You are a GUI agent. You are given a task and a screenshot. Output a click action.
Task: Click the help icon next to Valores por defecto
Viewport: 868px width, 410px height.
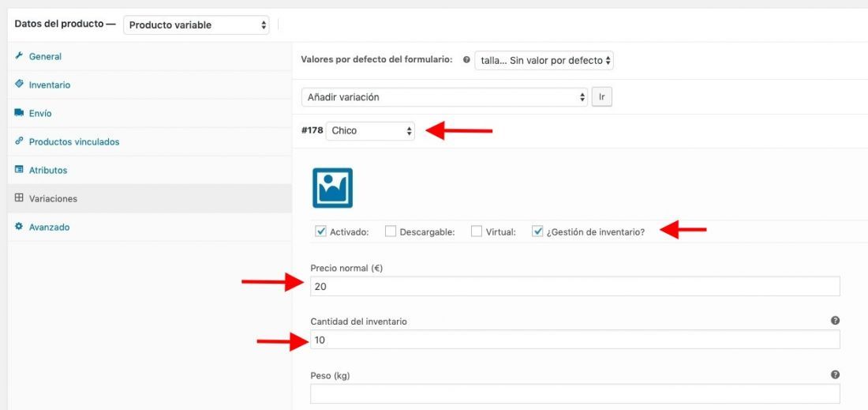466,60
